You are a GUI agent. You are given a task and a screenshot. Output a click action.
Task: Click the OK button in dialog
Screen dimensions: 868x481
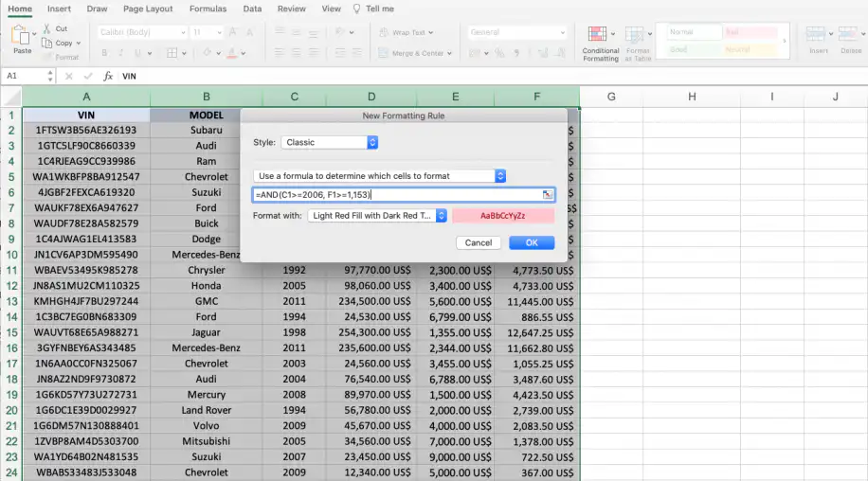tap(532, 242)
